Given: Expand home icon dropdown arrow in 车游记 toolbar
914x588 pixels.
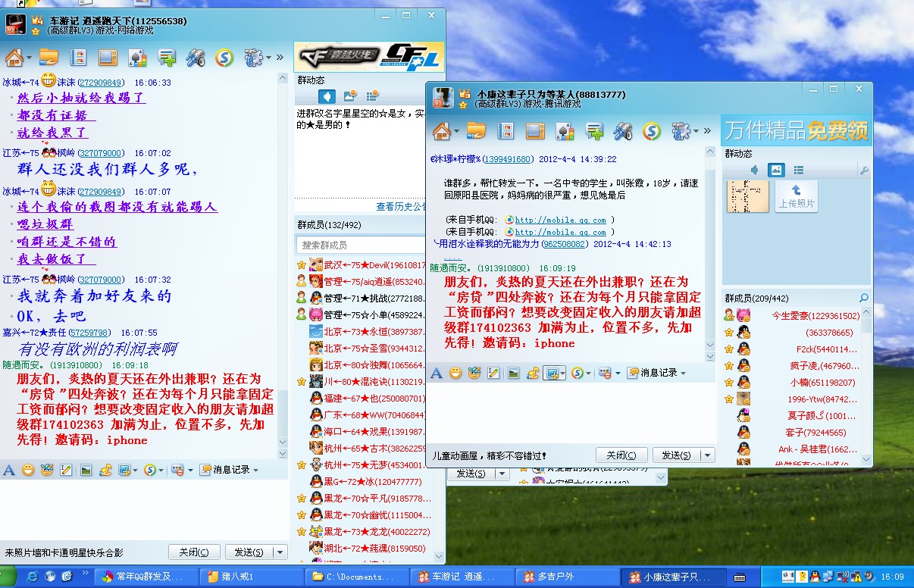Looking at the screenshot, I should (29, 58).
